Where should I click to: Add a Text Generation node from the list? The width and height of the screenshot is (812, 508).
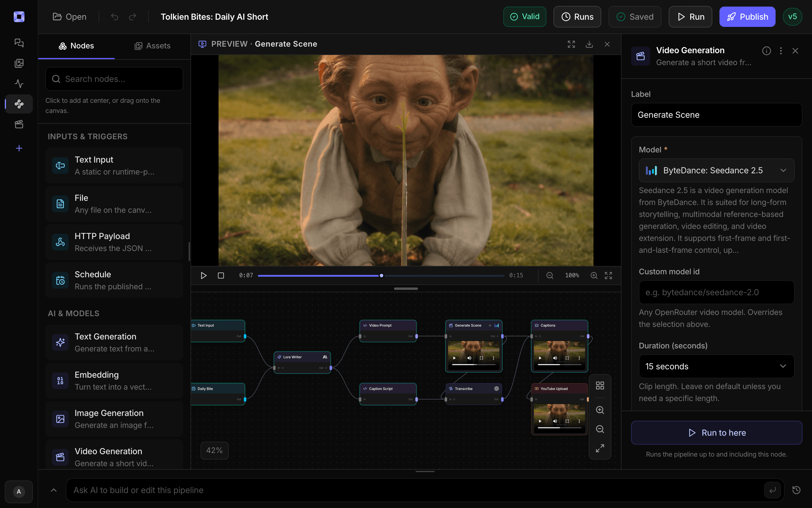[114, 343]
